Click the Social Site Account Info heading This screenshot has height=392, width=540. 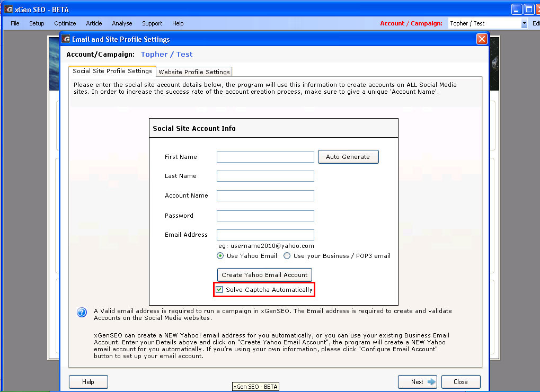pyautogui.click(x=194, y=128)
